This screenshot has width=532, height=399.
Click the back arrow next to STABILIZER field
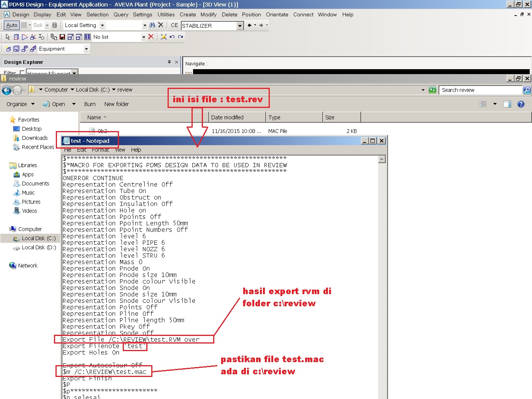(250, 25)
